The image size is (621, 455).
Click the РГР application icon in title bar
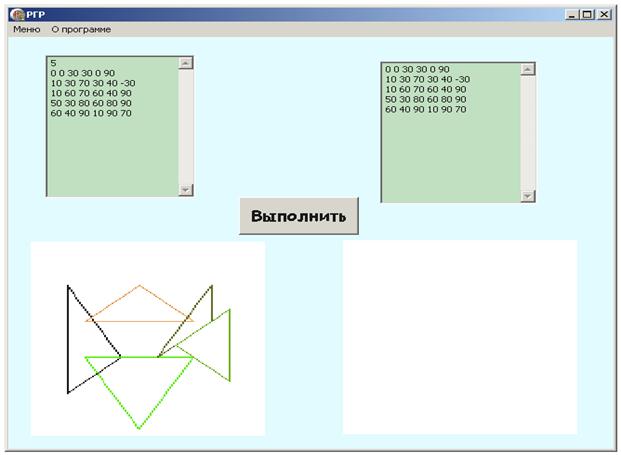[17, 15]
